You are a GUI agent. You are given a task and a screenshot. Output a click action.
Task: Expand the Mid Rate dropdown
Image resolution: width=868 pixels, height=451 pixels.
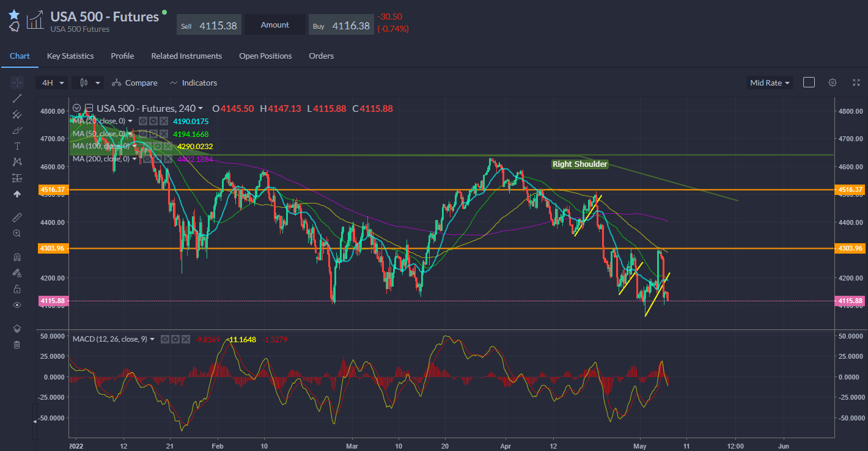click(x=770, y=82)
